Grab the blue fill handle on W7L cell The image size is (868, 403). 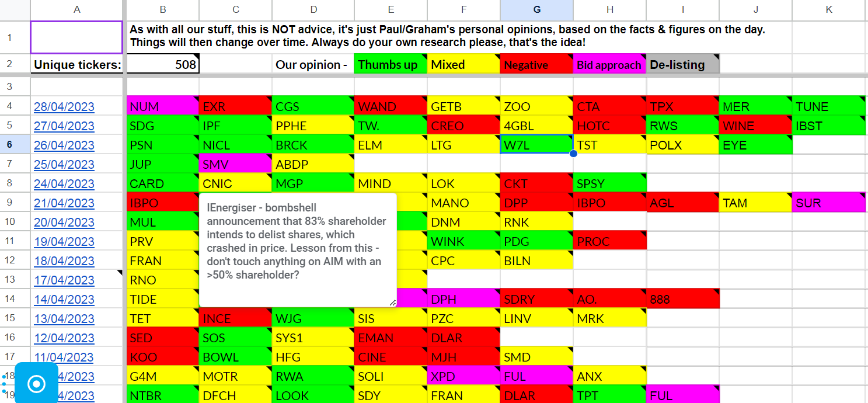tap(573, 154)
